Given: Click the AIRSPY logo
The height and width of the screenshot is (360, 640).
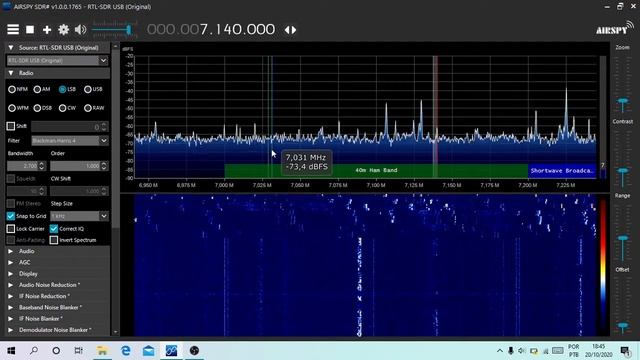Looking at the screenshot, I should pos(614,29).
